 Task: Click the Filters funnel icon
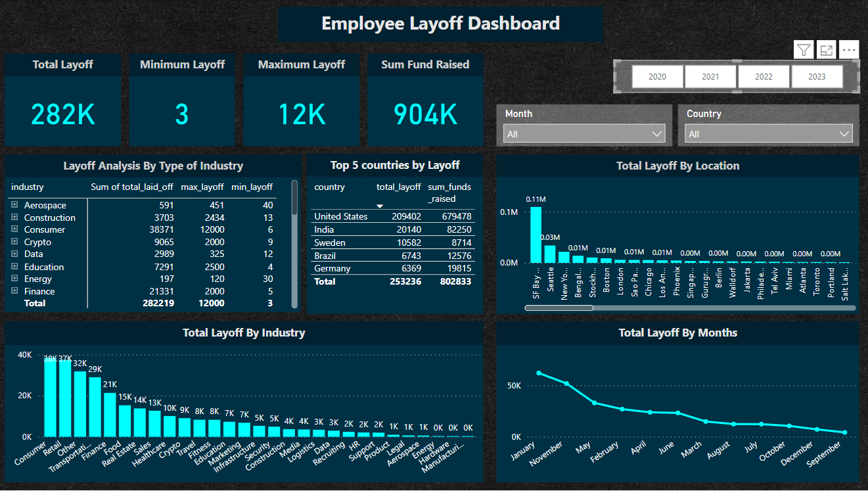coord(803,49)
